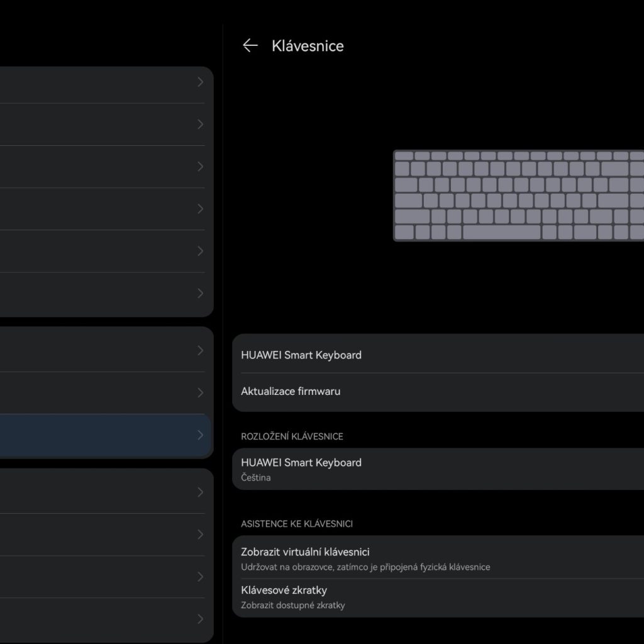Click the chevron directly above the highlighted sidebar row
The image size is (644, 644).
pyautogui.click(x=200, y=393)
